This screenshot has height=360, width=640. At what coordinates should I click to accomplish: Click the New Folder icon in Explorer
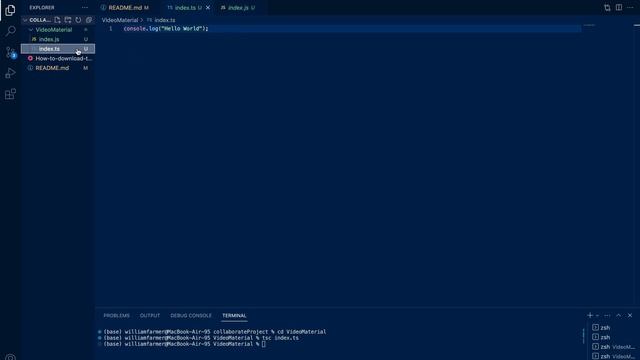(x=68, y=20)
